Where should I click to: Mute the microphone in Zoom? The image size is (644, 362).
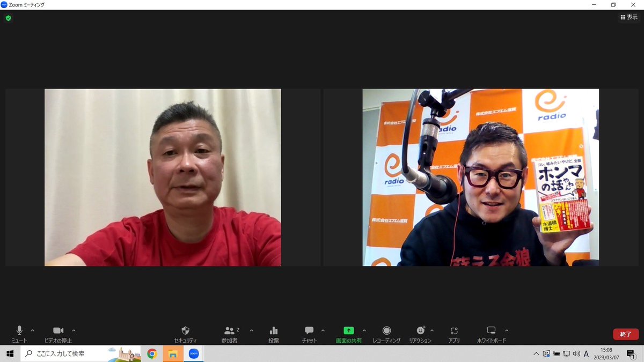tap(19, 334)
